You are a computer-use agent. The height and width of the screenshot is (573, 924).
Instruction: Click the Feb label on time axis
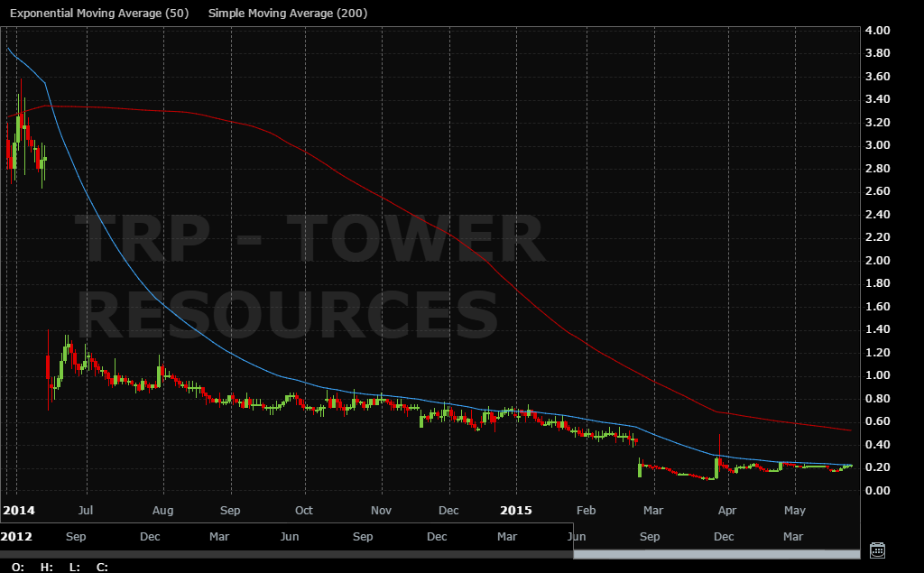tap(587, 510)
